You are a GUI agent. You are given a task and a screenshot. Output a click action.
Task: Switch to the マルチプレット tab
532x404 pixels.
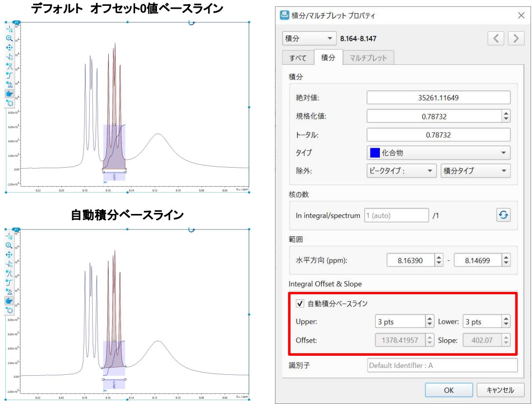pos(368,58)
